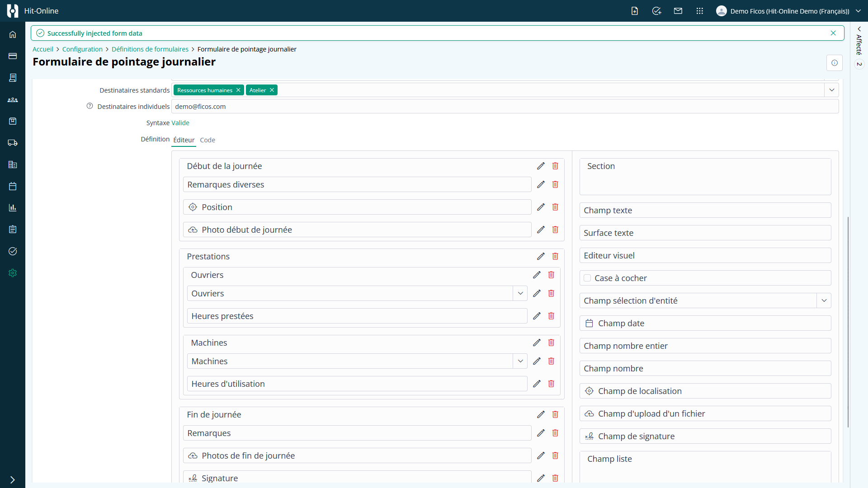Select the Champ d'upload d'un fichier component
The height and width of the screenshot is (488, 868).
pyautogui.click(x=705, y=414)
